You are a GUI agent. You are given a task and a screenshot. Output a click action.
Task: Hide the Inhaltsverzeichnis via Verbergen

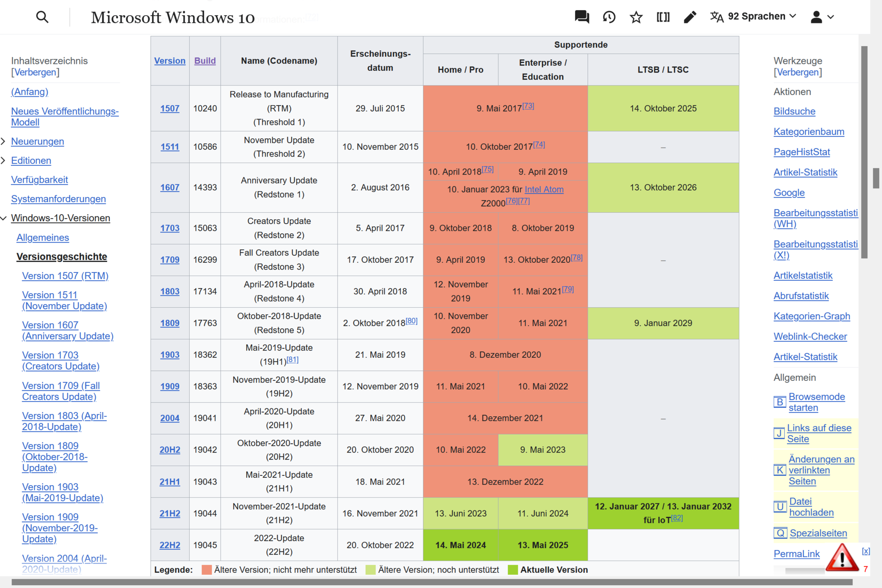click(x=35, y=72)
